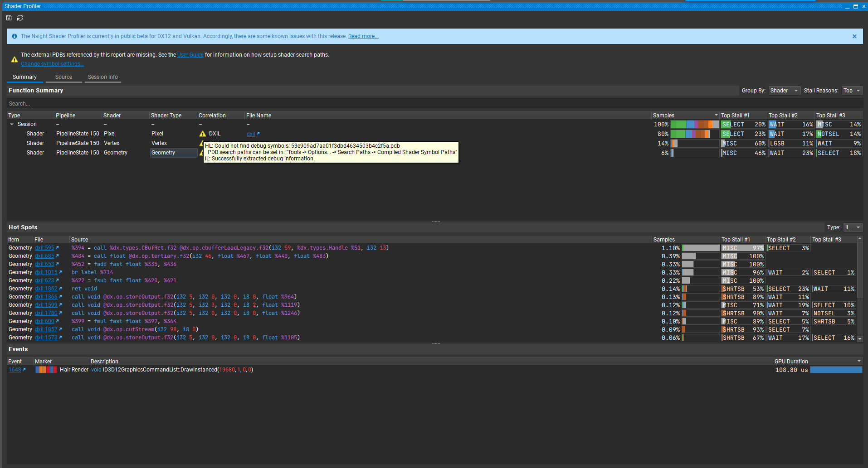Open the Stall Reasons Top dropdown
The image size is (868, 468).
click(852, 91)
